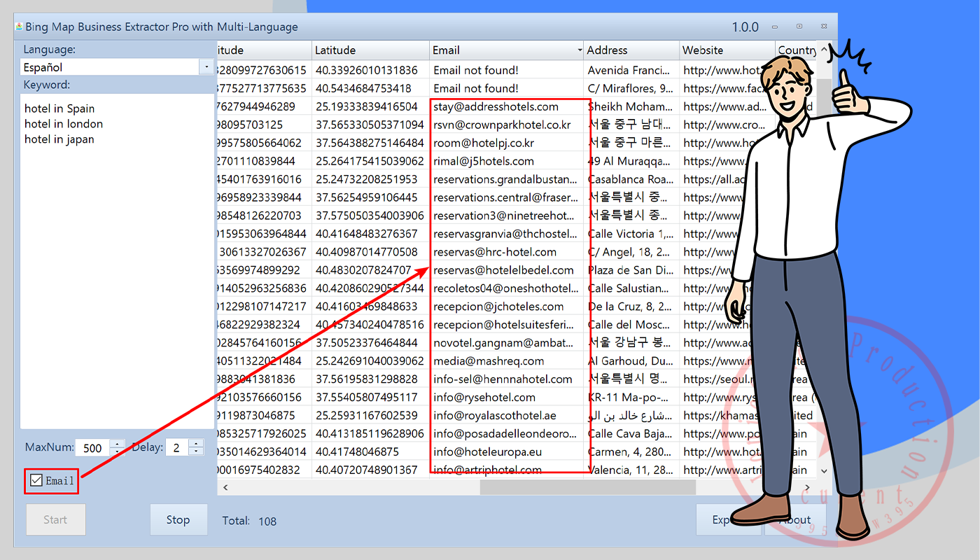The height and width of the screenshot is (560, 980).
Task: Select the Website column header
Action: coord(727,50)
